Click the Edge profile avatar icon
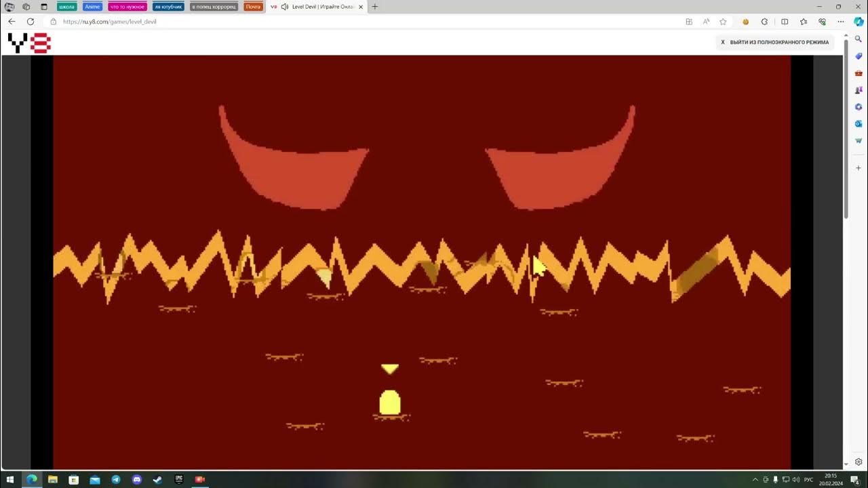 (9, 7)
